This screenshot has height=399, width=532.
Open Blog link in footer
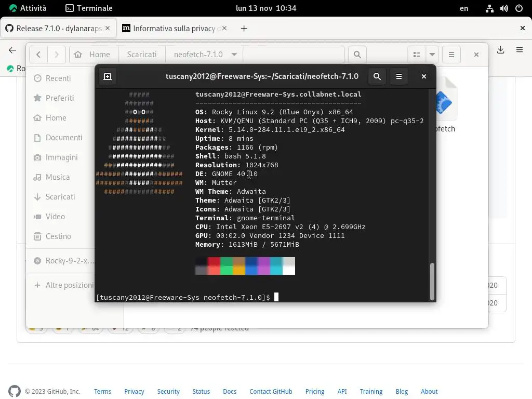click(x=402, y=392)
